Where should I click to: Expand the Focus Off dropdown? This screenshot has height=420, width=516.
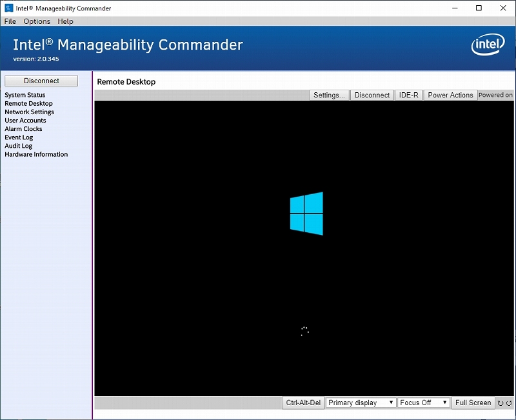click(x=423, y=403)
